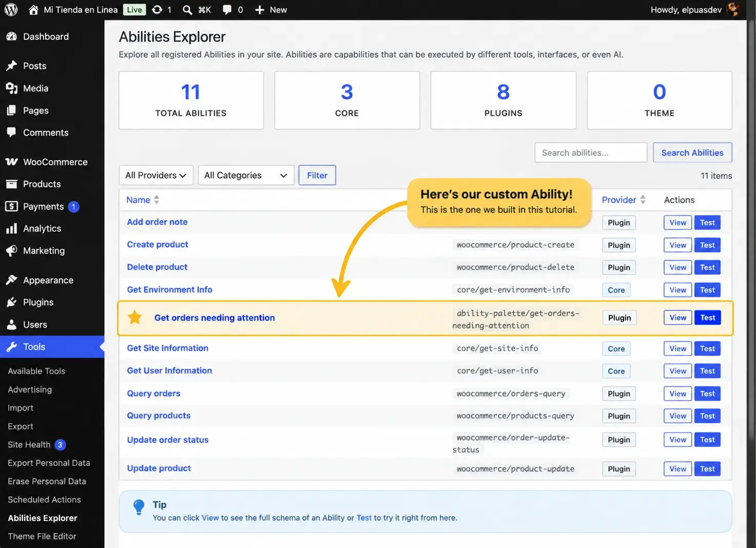The image size is (756, 548).
Task: Open the Get Site Information ability link
Action: tap(168, 348)
